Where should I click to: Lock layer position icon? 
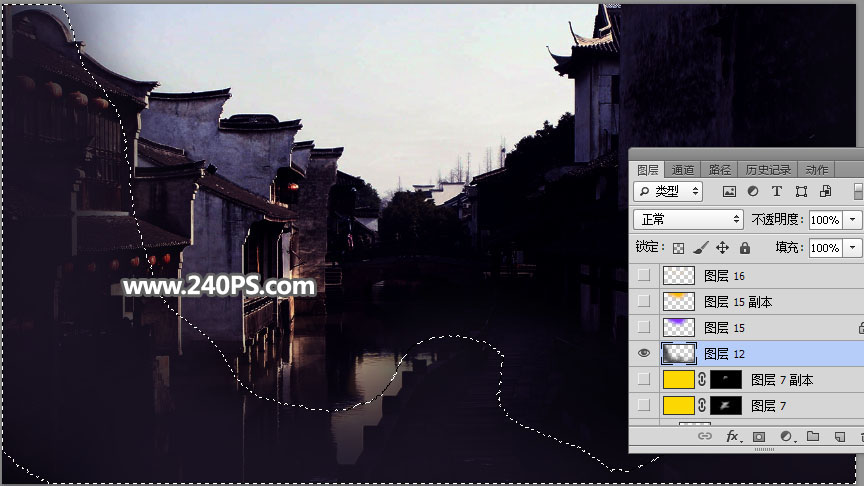[722, 248]
